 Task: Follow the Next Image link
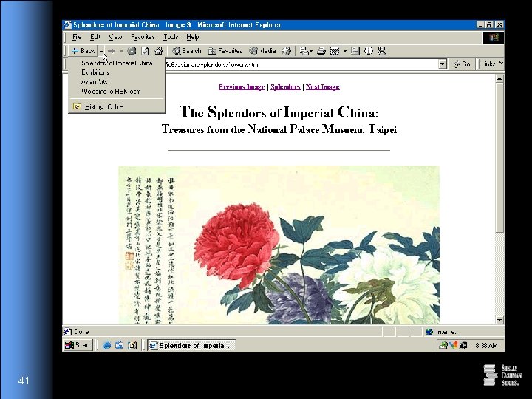tap(323, 87)
